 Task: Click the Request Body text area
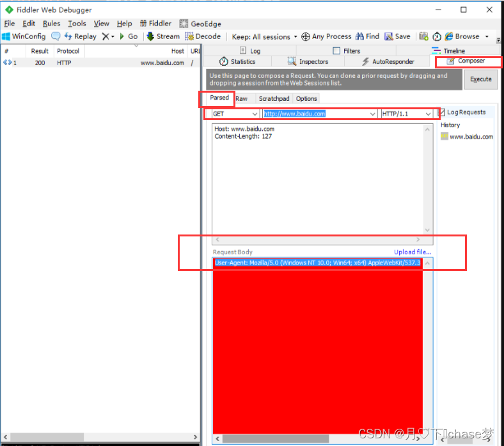pyautogui.click(x=318, y=347)
